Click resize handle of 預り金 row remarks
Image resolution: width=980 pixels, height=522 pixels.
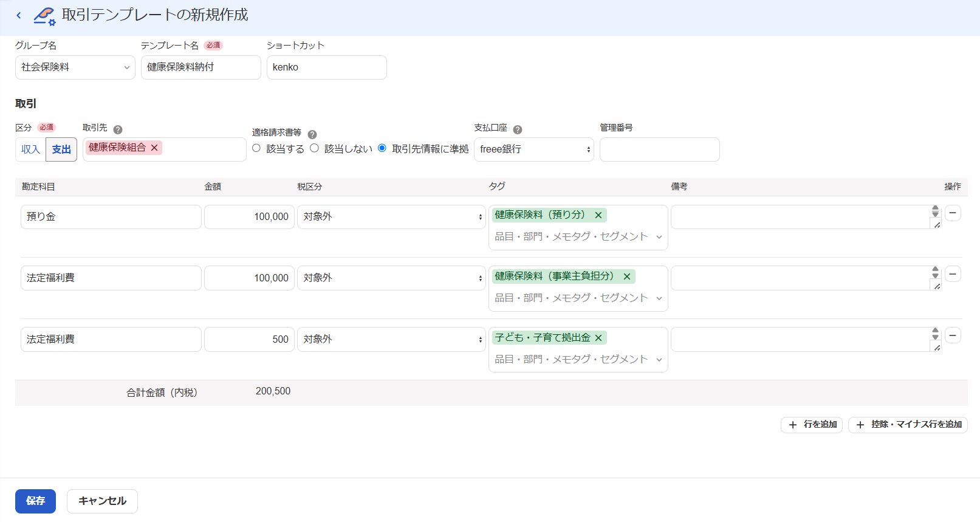point(937,225)
